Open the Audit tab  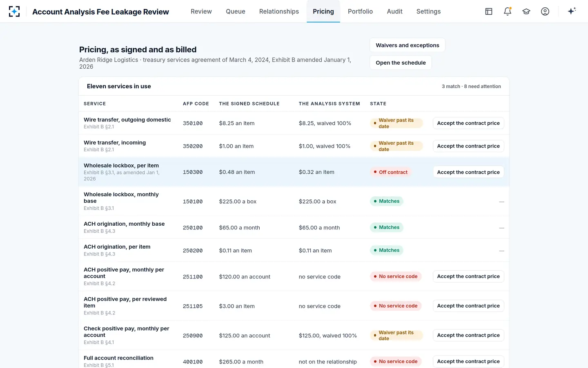click(x=394, y=11)
